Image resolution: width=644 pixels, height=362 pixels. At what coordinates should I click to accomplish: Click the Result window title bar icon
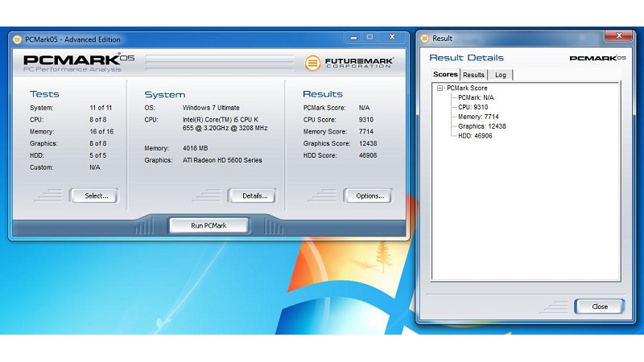click(x=423, y=38)
